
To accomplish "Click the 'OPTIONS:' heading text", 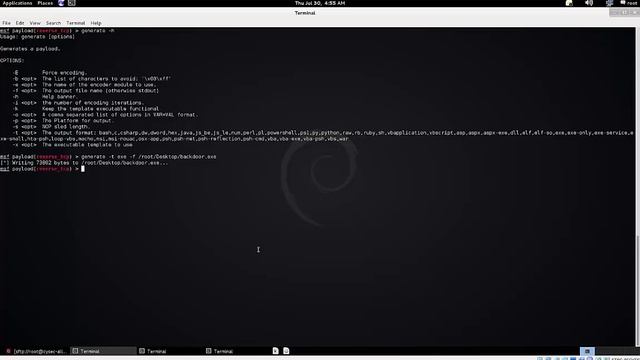I will click(12, 60).
